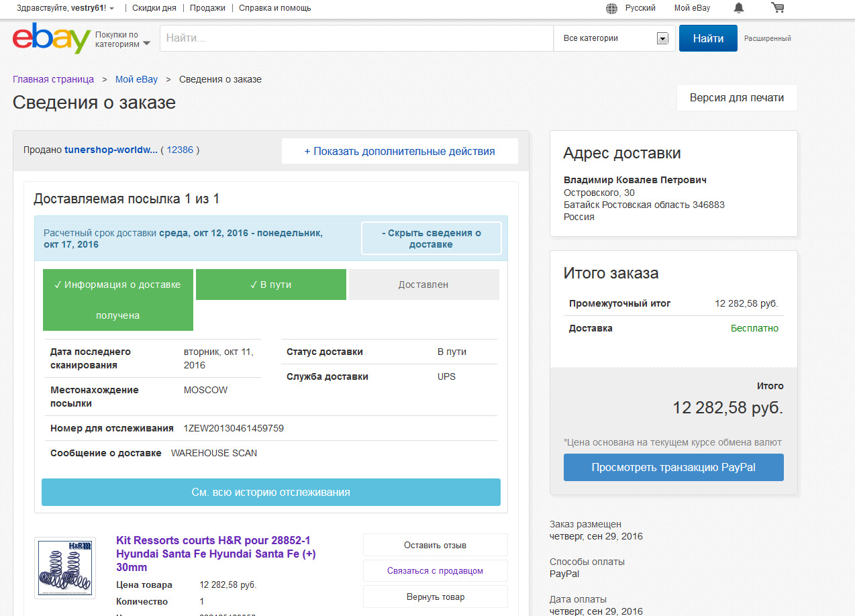The width and height of the screenshot is (855, 616).
Task: Go to Главная страница breadcrumb
Action: [x=53, y=79]
